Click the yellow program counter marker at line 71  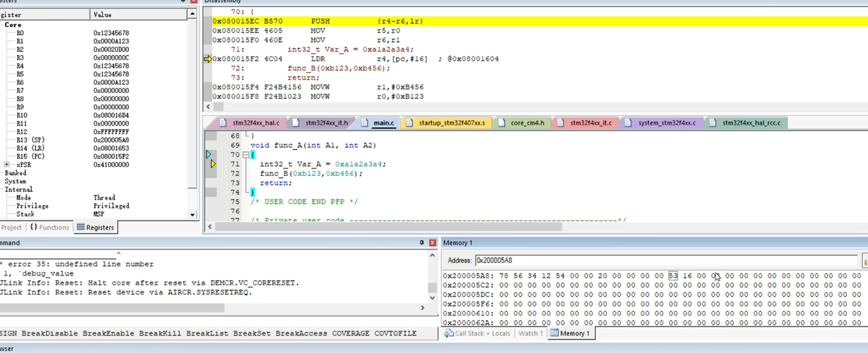point(212,164)
